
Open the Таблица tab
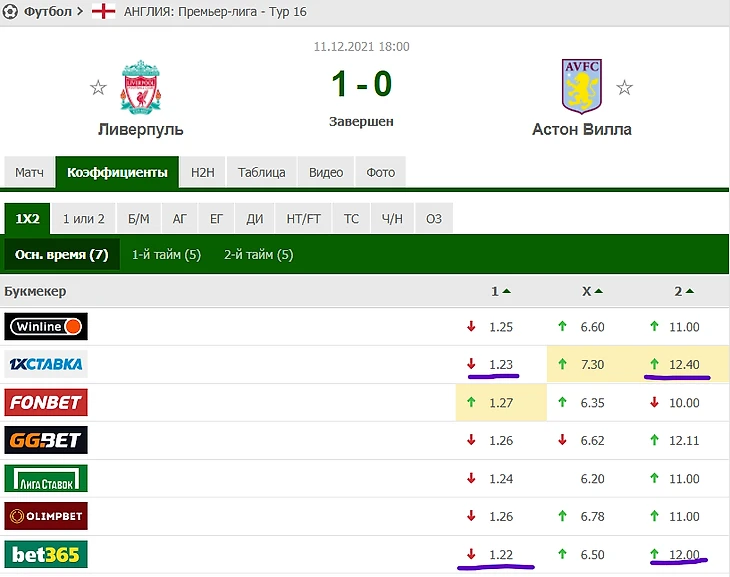click(x=262, y=172)
